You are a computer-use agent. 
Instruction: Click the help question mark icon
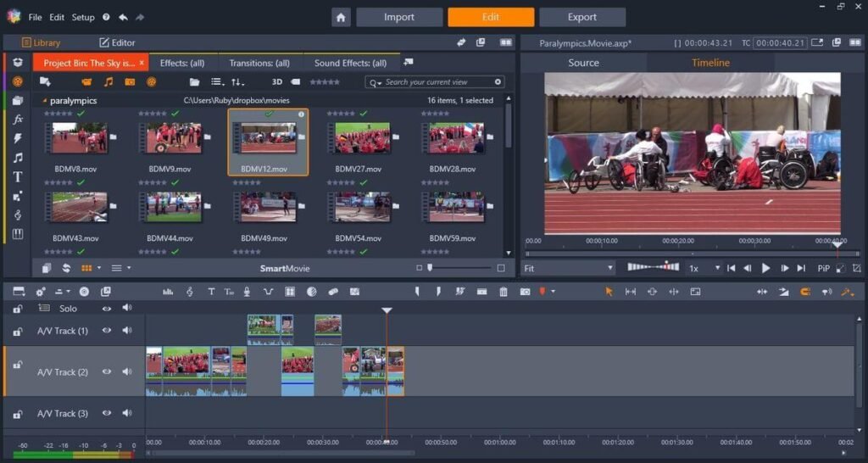[x=106, y=17]
